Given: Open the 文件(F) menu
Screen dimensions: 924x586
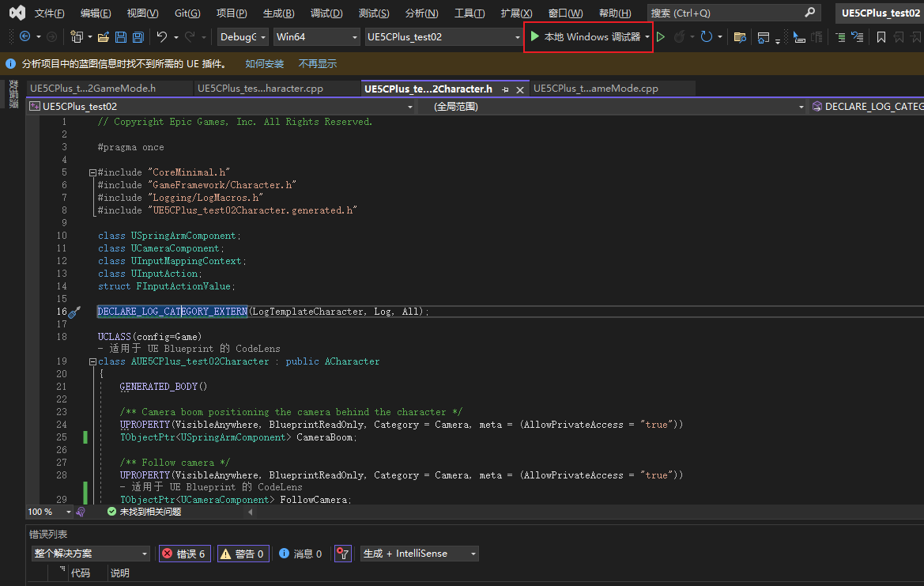Looking at the screenshot, I should click(49, 13).
